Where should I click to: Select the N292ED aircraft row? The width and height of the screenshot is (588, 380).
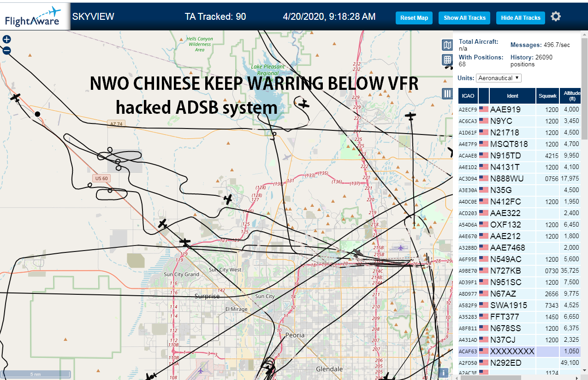(519, 363)
